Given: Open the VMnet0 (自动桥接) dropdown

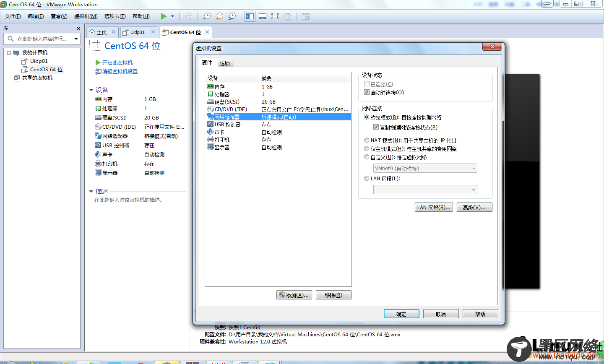Looking at the screenshot, I should [425, 169].
